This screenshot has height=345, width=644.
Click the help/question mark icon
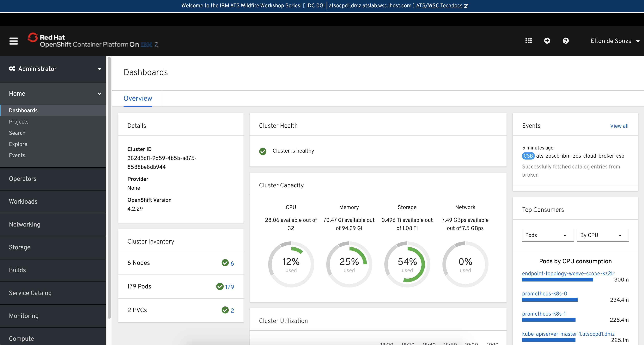tap(566, 40)
